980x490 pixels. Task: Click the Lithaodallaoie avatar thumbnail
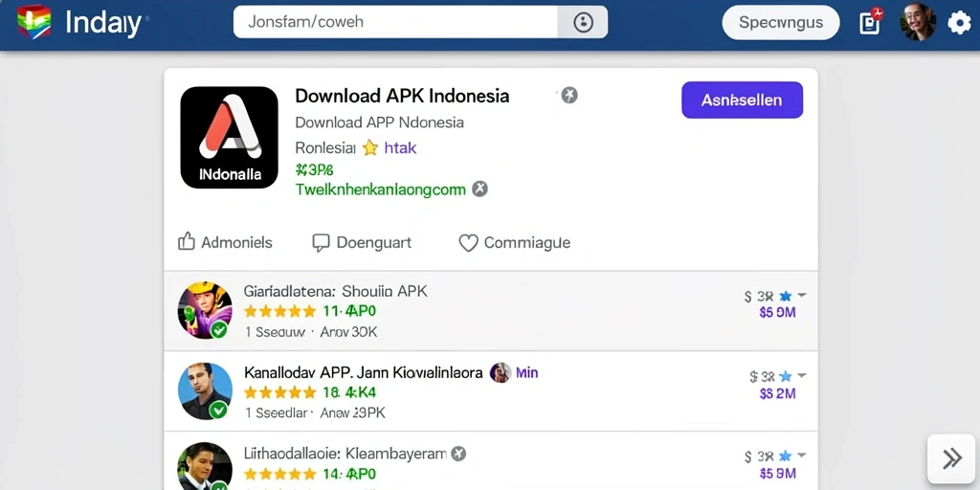tap(205, 466)
